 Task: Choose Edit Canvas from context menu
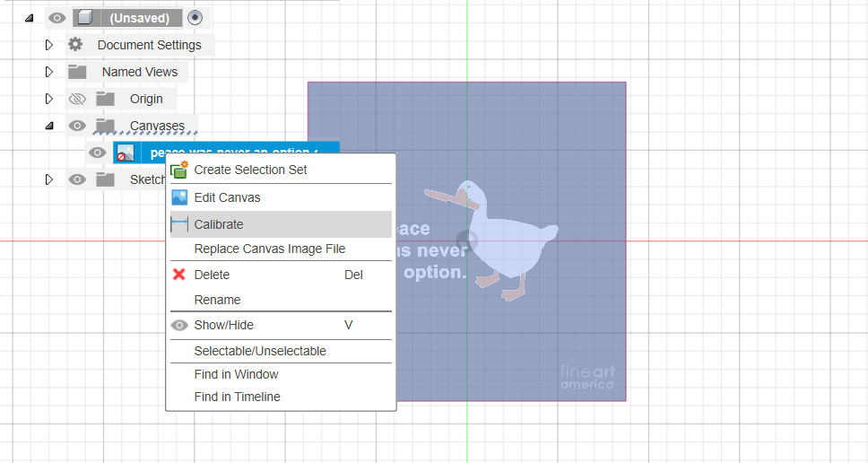tap(282, 197)
